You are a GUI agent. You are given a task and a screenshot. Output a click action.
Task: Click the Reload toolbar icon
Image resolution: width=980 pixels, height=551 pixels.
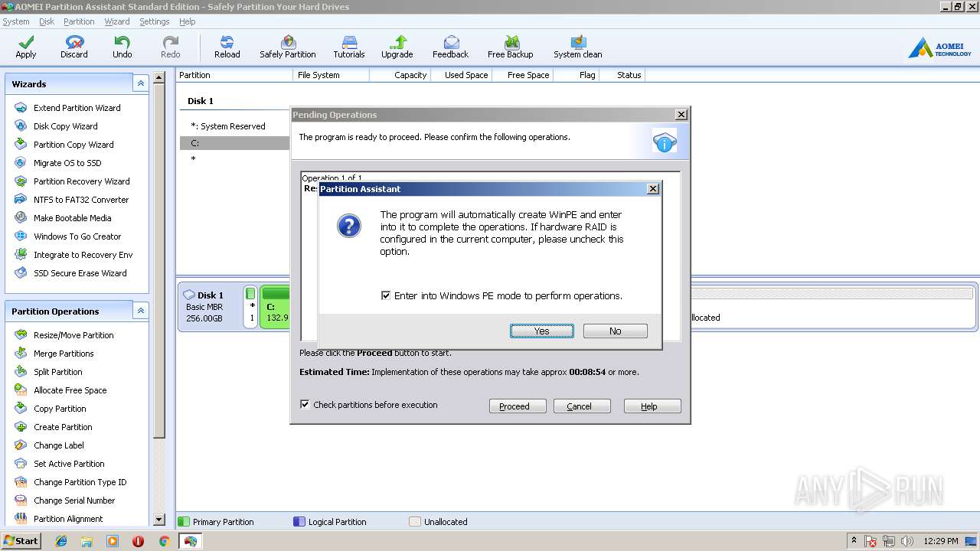pos(227,47)
